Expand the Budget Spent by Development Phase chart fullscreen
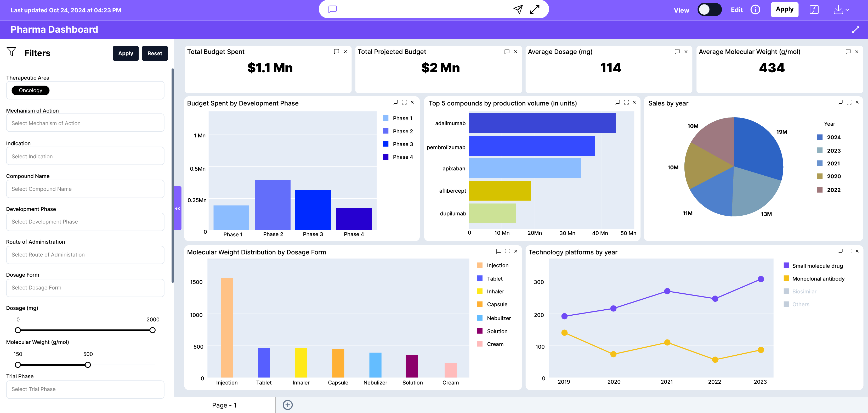 click(404, 102)
